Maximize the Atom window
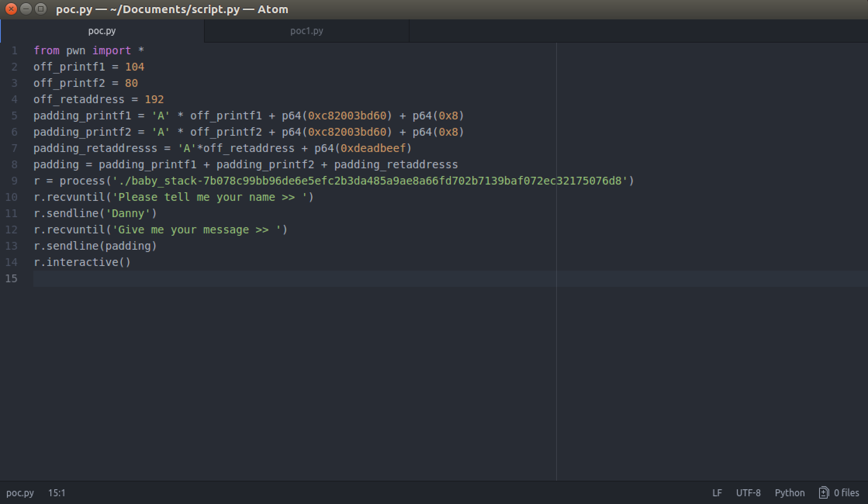The height and width of the screenshot is (504, 868). (x=41, y=9)
